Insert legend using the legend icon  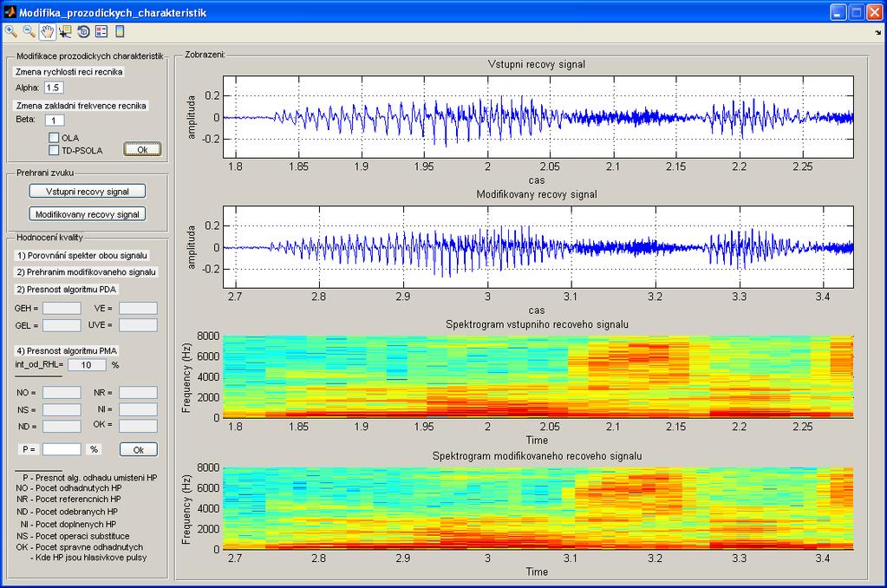[101, 32]
